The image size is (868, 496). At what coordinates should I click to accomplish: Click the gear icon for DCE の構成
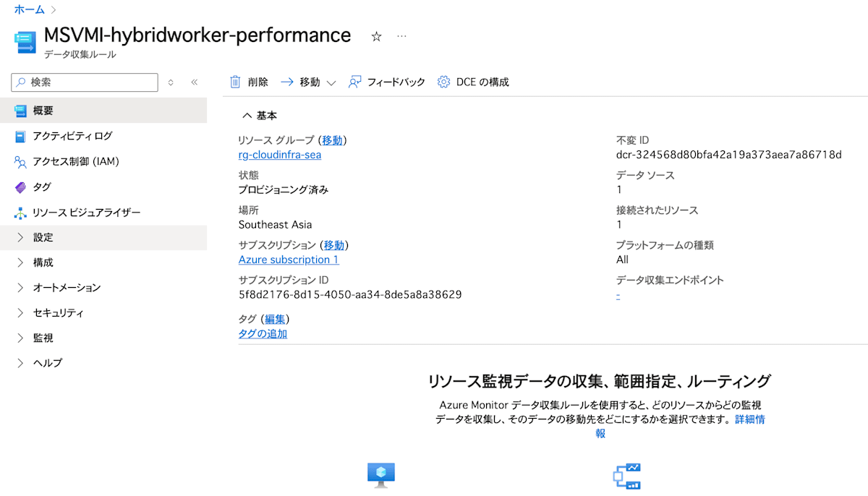point(444,82)
